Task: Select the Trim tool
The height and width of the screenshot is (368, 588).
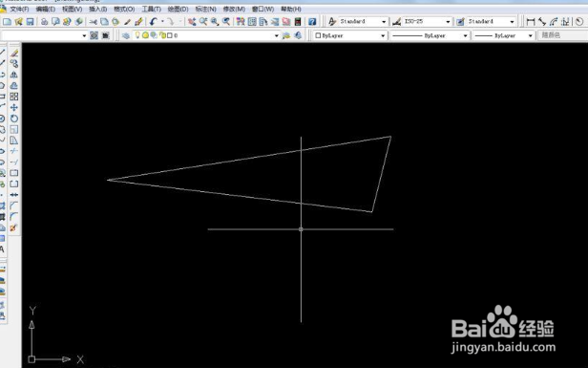Action: click(14, 151)
